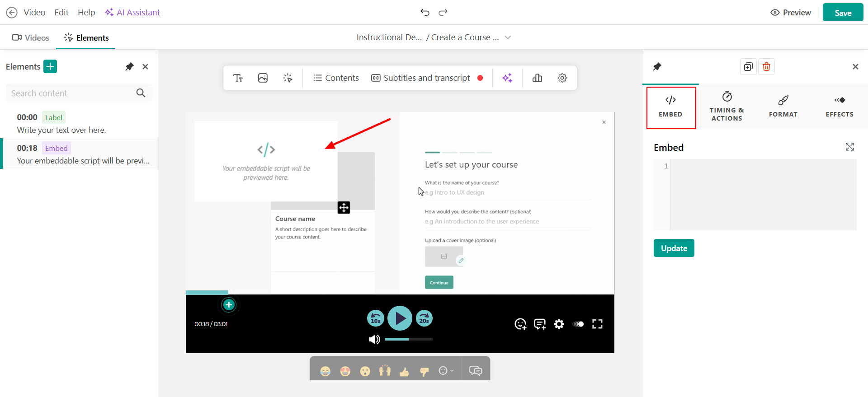Skip forward 20 seconds
The width and height of the screenshot is (868, 397).
tap(424, 318)
